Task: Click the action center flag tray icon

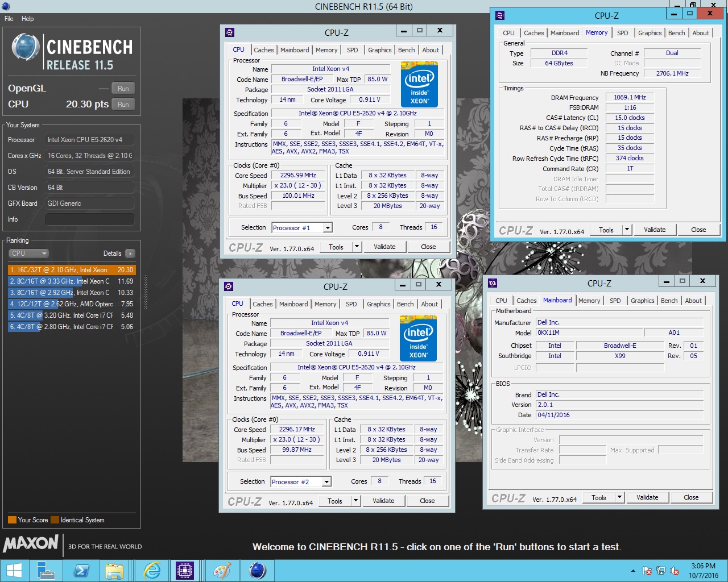Action: point(647,571)
